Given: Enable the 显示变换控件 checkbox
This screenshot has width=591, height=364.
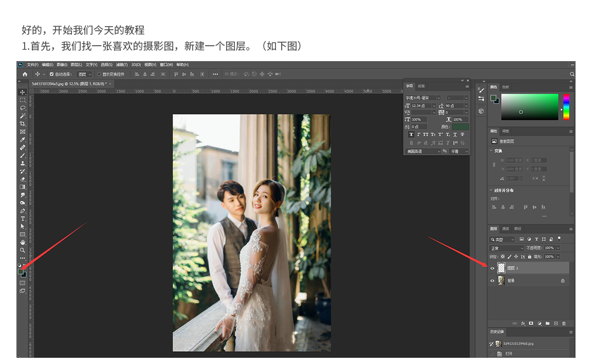Looking at the screenshot, I should 99,74.
